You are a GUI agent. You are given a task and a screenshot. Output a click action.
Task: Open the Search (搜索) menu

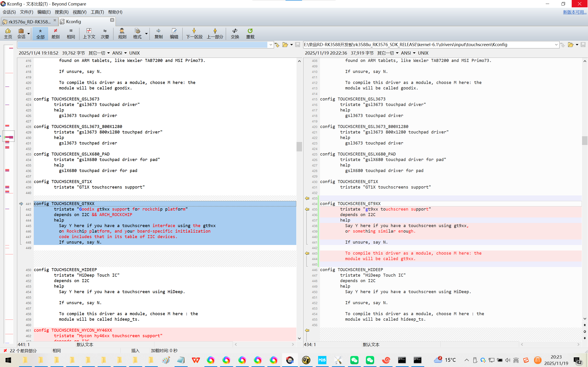[61, 12]
